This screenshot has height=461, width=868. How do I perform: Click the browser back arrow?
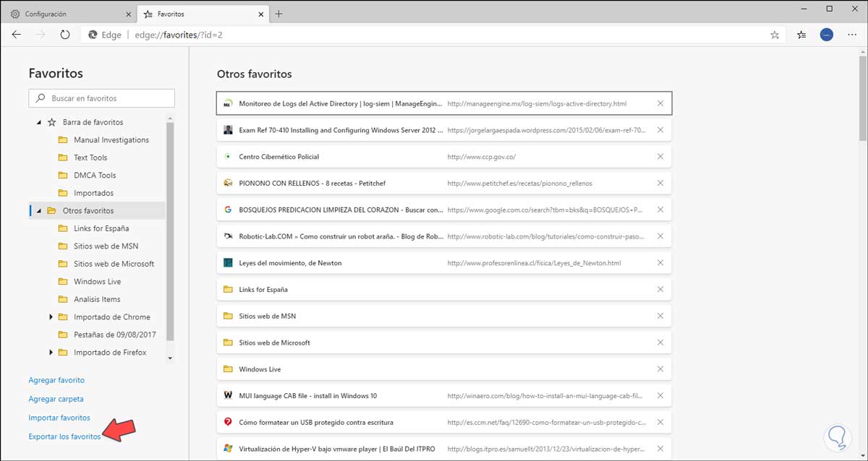tap(17, 34)
